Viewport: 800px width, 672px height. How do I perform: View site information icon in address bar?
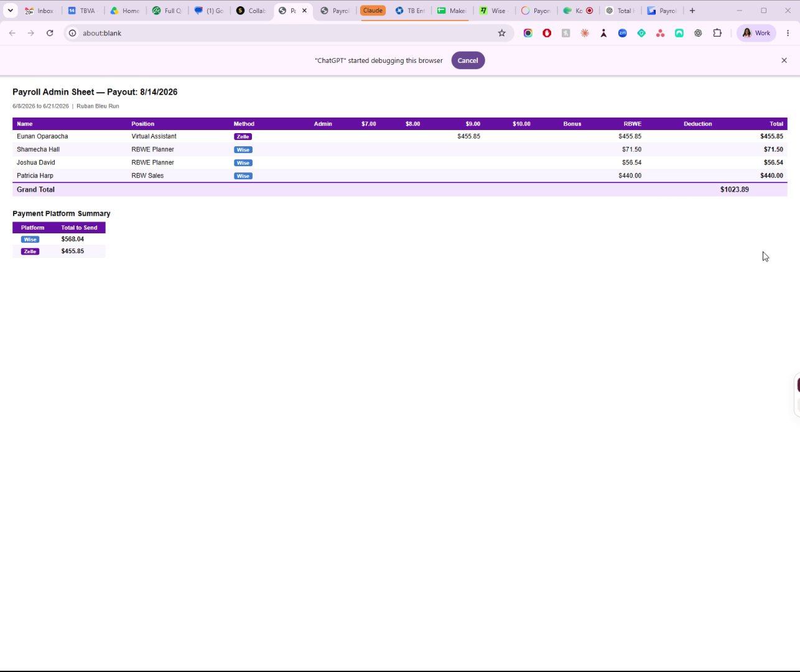(x=73, y=33)
